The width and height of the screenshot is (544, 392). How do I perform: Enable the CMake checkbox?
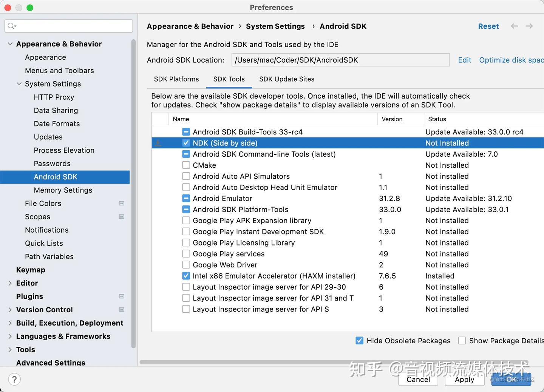pyautogui.click(x=186, y=165)
